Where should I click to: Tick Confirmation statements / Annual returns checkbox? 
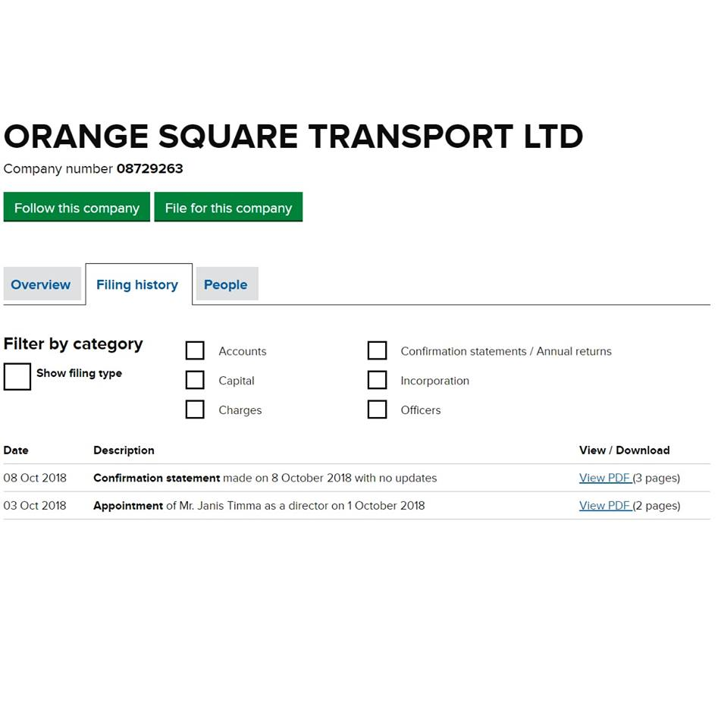(x=377, y=350)
